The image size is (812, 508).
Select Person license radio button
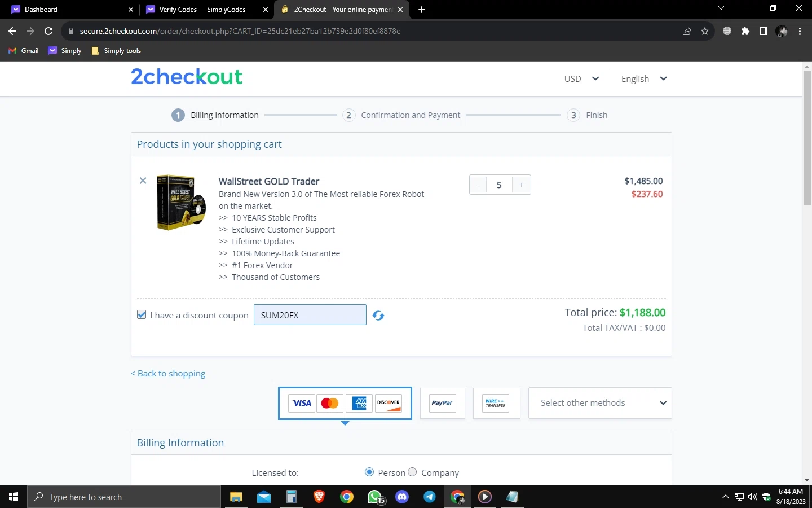point(369,472)
